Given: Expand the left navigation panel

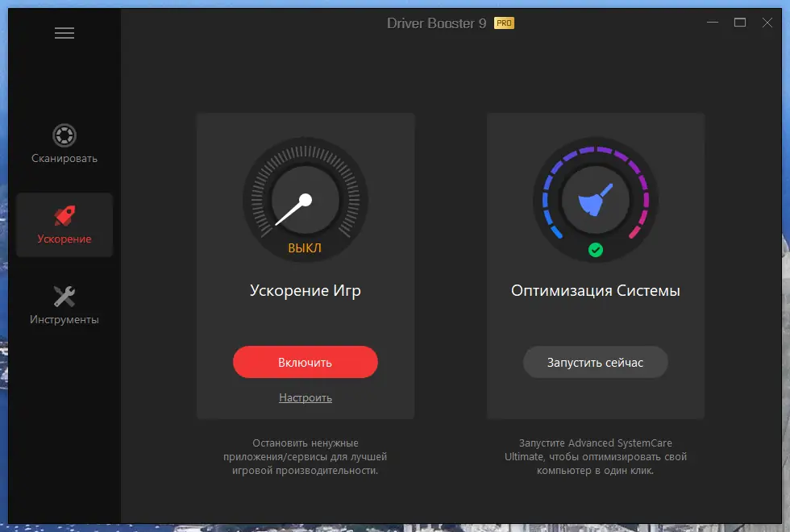Looking at the screenshot, I should pyautogui.click(x=64, y=32).
